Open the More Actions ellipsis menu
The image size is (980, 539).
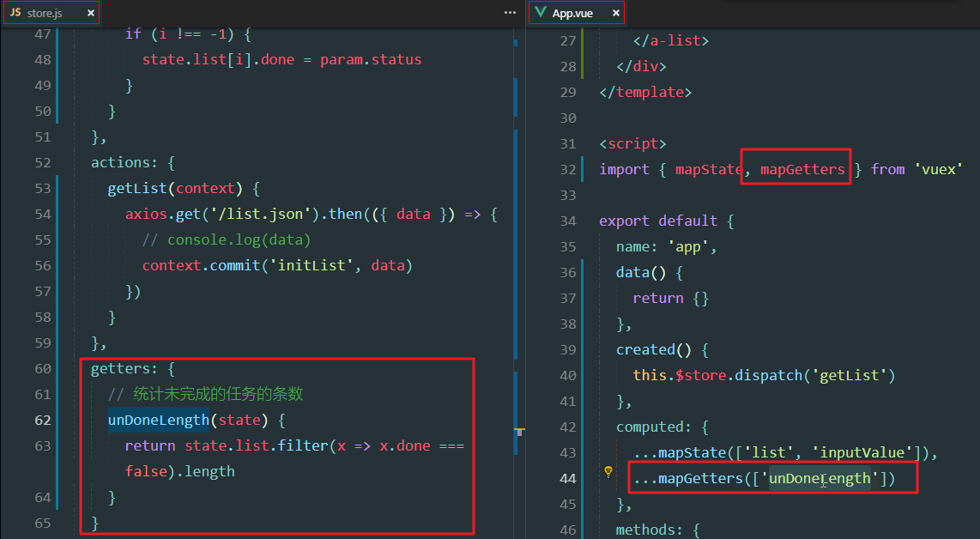tap(511, 13)
